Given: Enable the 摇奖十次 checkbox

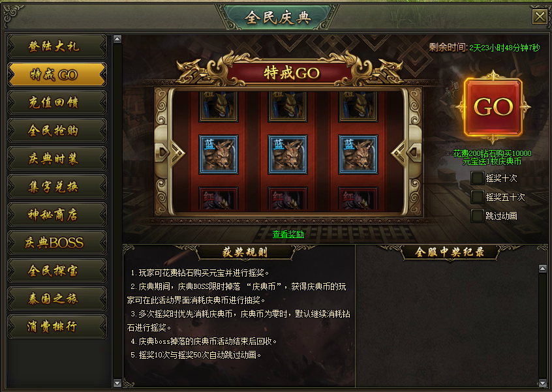Looking at the screenshot, I should pos(477,178).
